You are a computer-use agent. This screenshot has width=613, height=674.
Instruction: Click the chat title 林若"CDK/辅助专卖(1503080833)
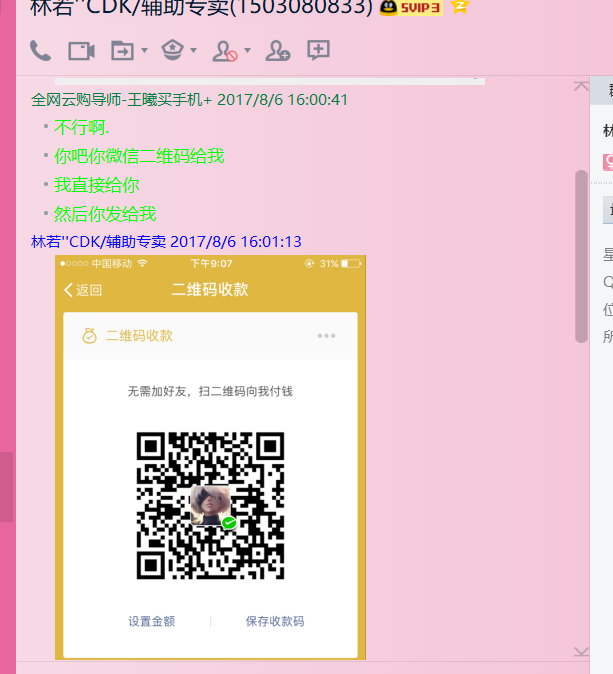coord(201,8)
